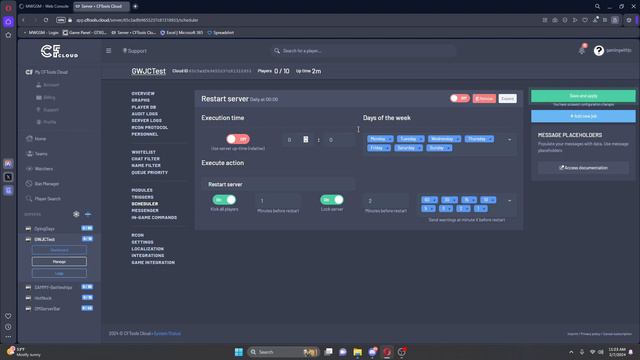Remove the Saturday day tag
The width and height of the screenshot is (640, 360).
[x=419, y=148]
